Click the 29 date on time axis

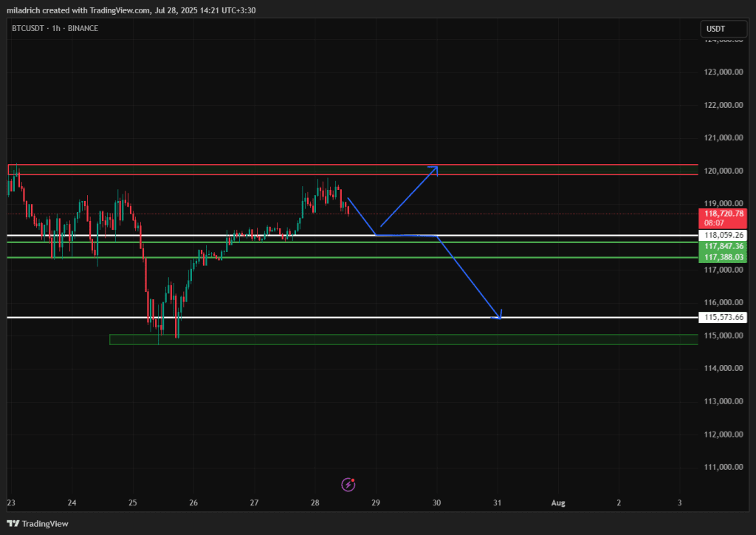pos(376,503)
